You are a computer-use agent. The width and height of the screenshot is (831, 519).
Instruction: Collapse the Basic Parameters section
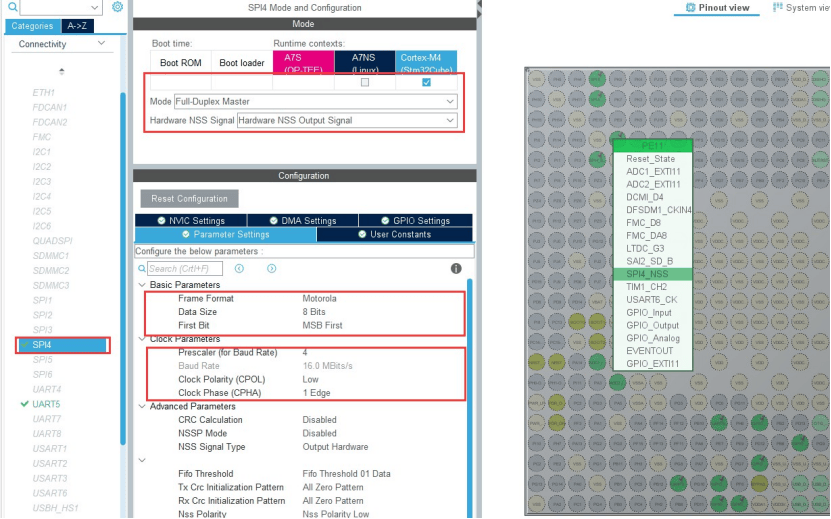[x=142, y=285]
